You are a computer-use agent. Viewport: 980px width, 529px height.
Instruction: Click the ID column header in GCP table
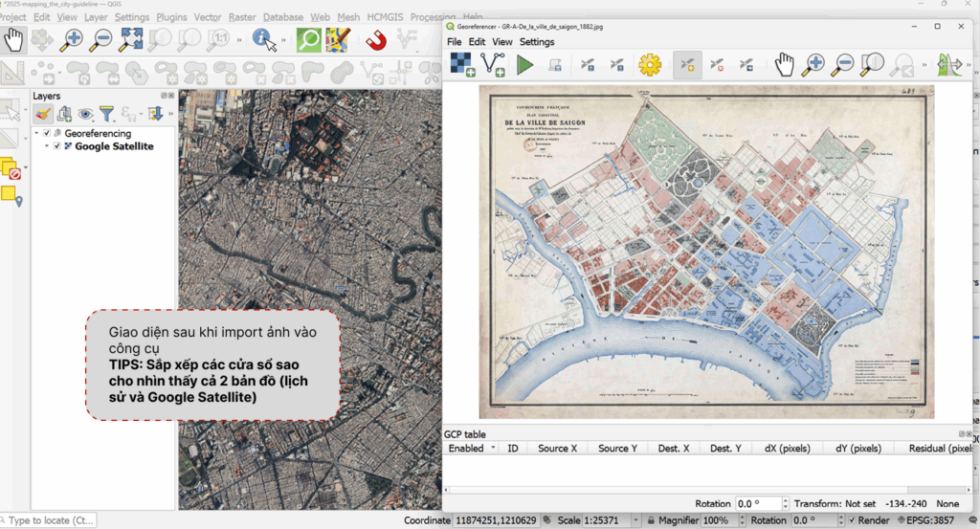513,448
